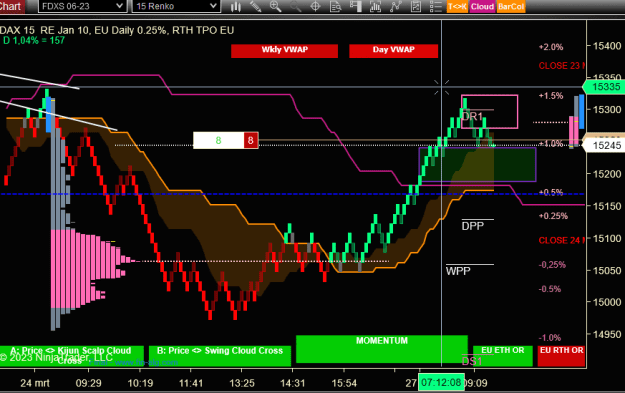Toggle the EU RTH OR red button

pyautogui.click(x=561, y=356)
